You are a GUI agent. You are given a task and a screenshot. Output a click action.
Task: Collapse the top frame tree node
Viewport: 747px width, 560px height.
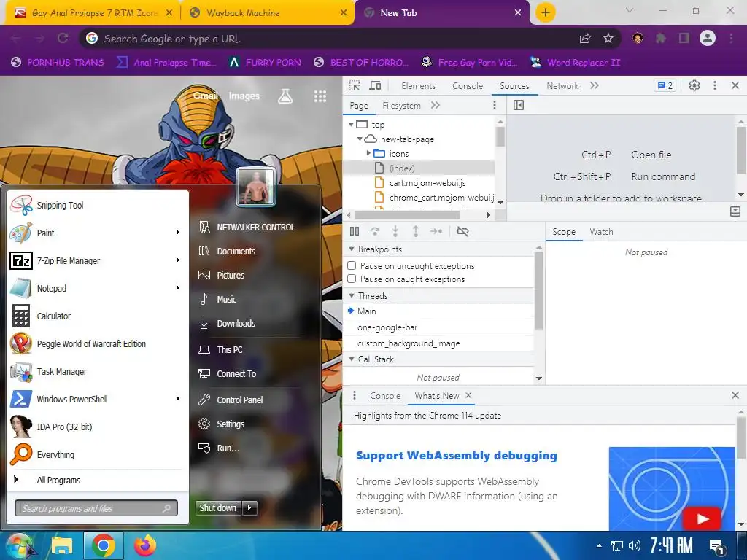tap(351, 124)
